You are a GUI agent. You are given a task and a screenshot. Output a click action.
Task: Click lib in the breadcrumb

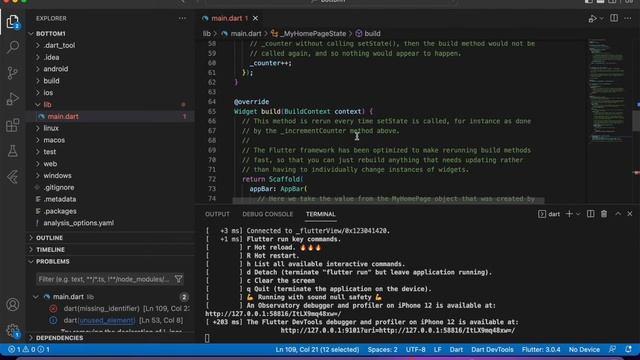tap(207, 33)
